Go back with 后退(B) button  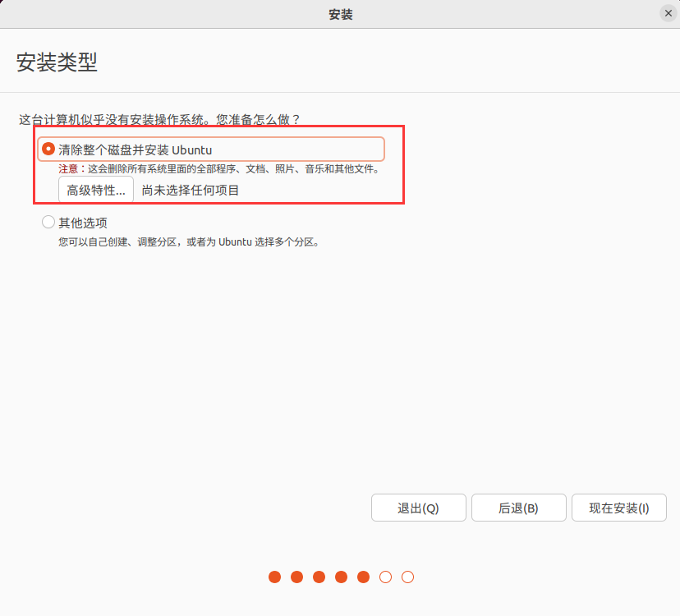tap(519, 508)
